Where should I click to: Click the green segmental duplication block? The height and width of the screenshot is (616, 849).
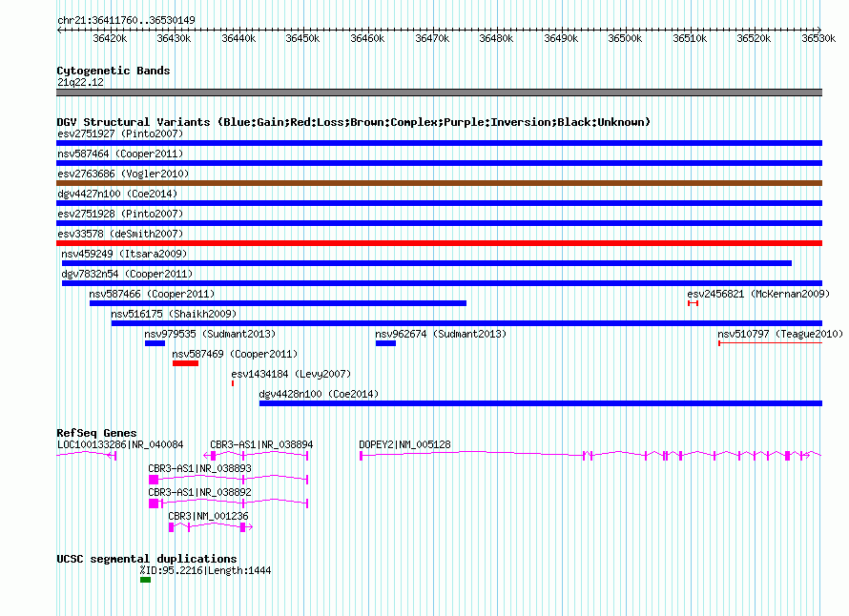(145, 580)
